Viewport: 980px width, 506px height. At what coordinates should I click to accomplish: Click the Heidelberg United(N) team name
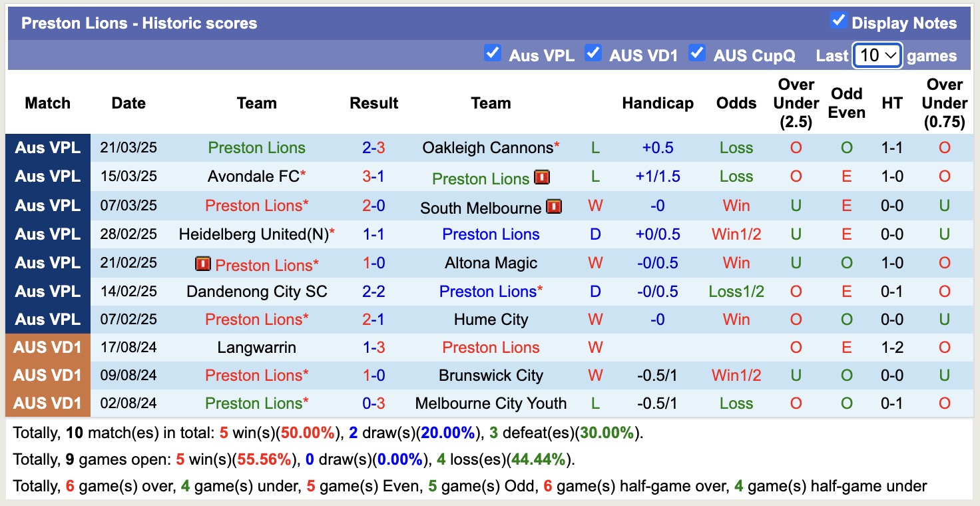(x=253, y=235)
